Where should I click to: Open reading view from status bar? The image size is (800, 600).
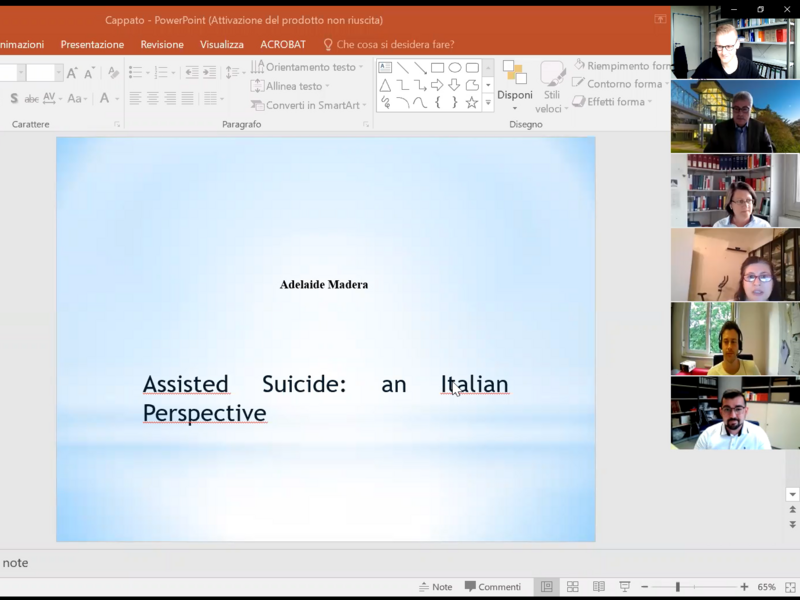(x=599, y=587)
